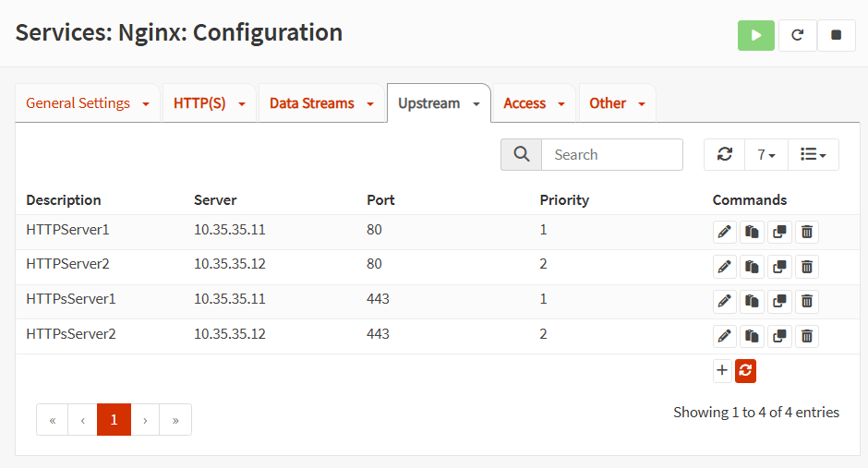Select the Upstream tab
The width and height of the screenshot is (868, 468).
click(429, 103)
